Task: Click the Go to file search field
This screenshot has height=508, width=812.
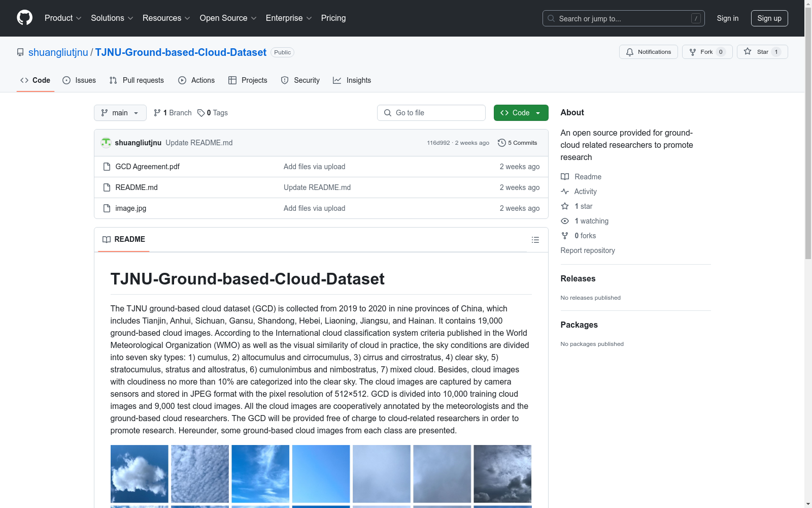Action: coord(431,113)
